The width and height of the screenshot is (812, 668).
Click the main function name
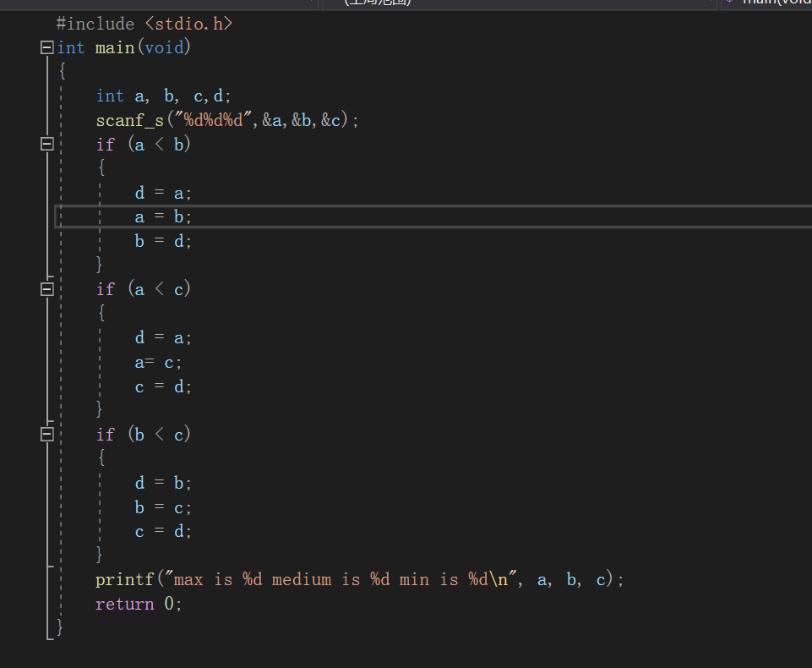pos(115,48)
